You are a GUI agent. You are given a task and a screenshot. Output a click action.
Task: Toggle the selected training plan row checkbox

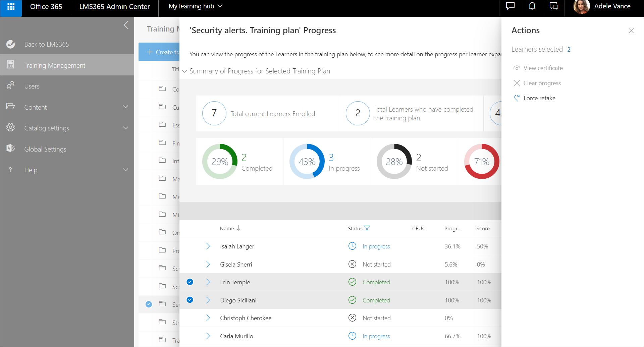(x=149, y=304)
